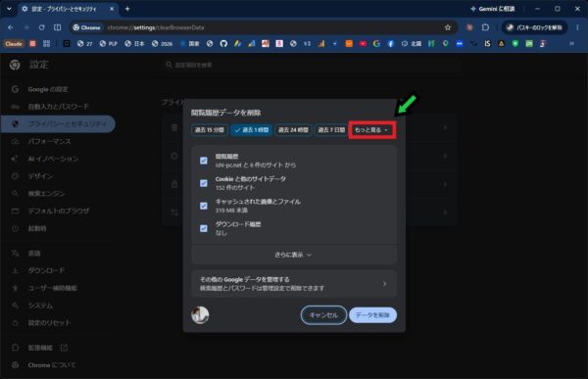Open the 国家 bookmark
The height and width of the screenshot is (379, 588).
tap(190, 44)
